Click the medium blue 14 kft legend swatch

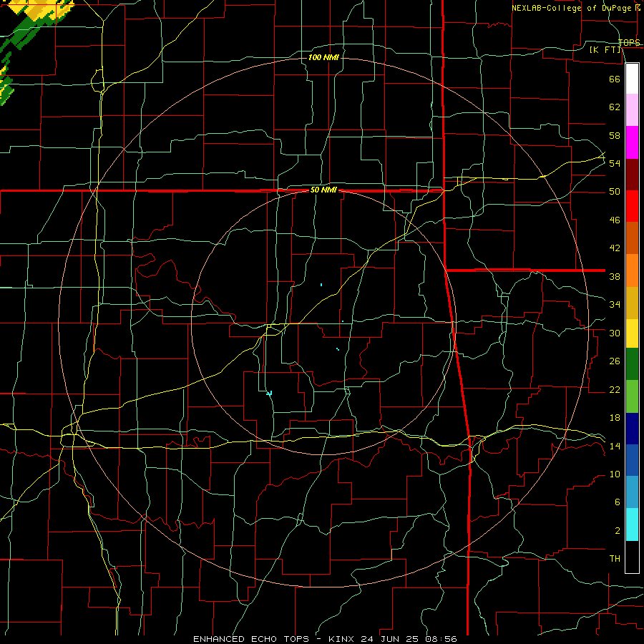click(x=632, y=460)
